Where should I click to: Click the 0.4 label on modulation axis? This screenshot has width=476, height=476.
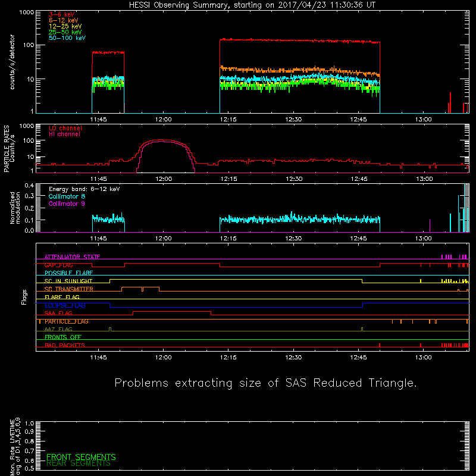pyautogui.click(x=29, y=186)
